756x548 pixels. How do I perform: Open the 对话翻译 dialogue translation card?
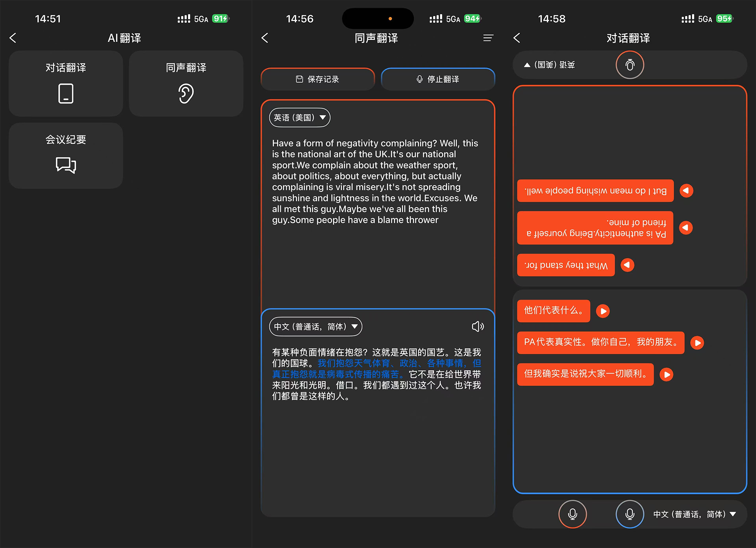(66, 84)
